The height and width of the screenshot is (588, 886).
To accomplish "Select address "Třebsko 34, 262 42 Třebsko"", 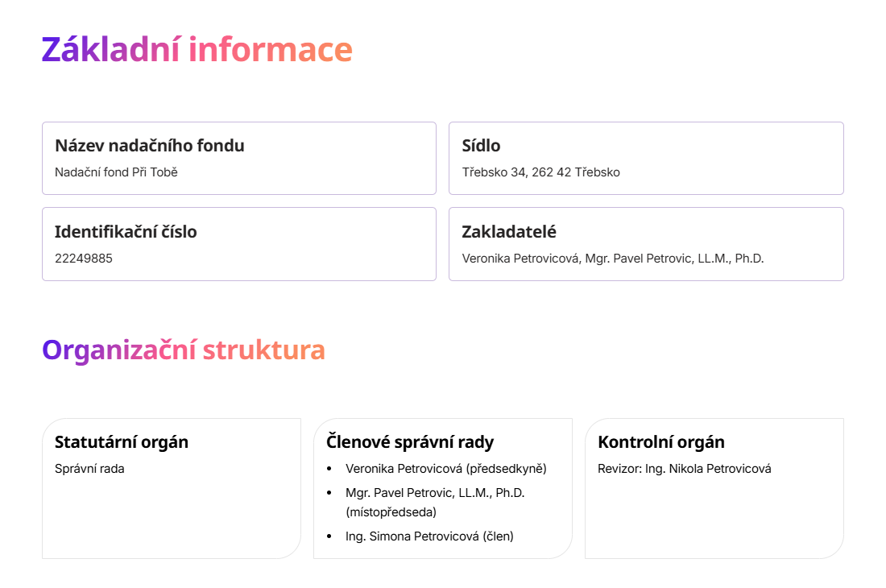I will [540, 172].
